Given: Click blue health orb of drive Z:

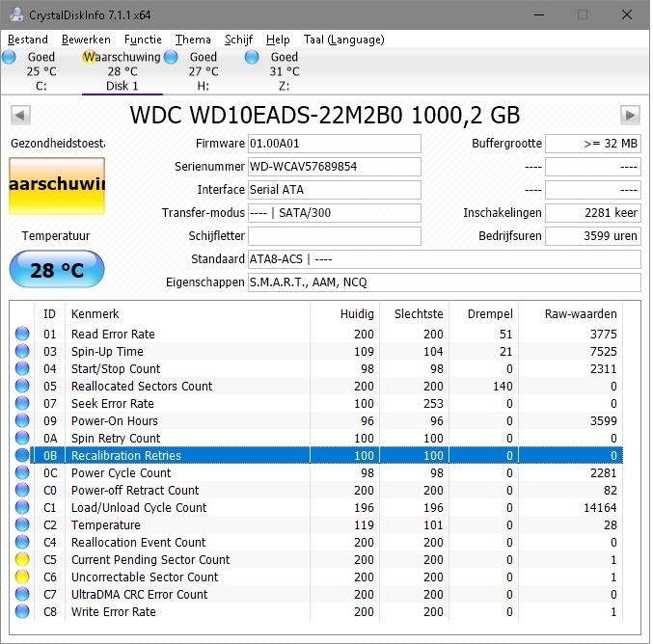Looking at the screenshot, I should (x=252, y=57).
